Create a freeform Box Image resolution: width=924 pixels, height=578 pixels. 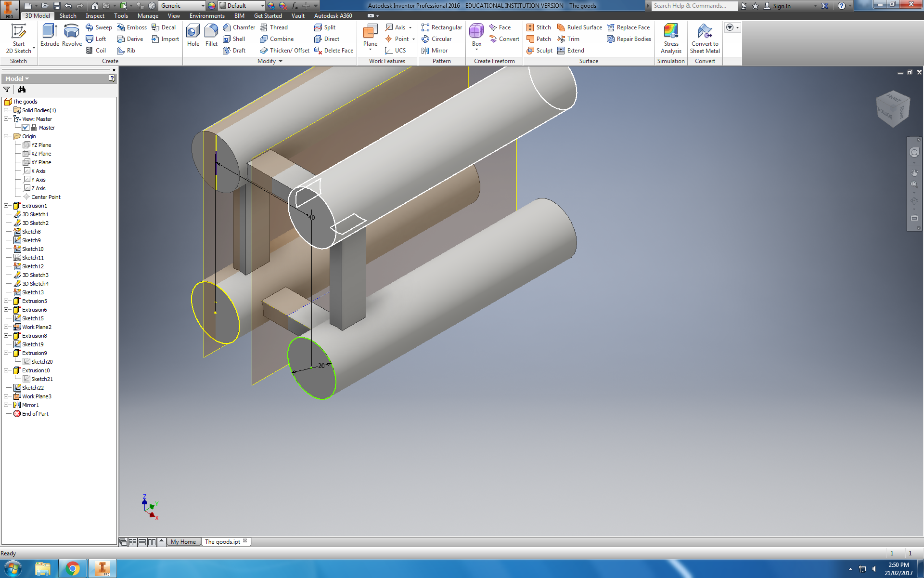pyautogui.click(x=476, y=37)
